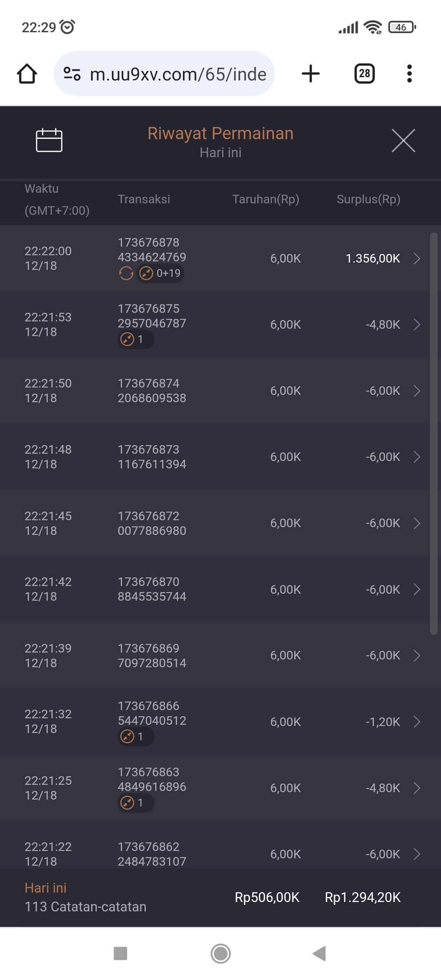
Task: Expand the 22:21:53 transaction chevron
Action: pyautogui.click(x=416, y=325)
